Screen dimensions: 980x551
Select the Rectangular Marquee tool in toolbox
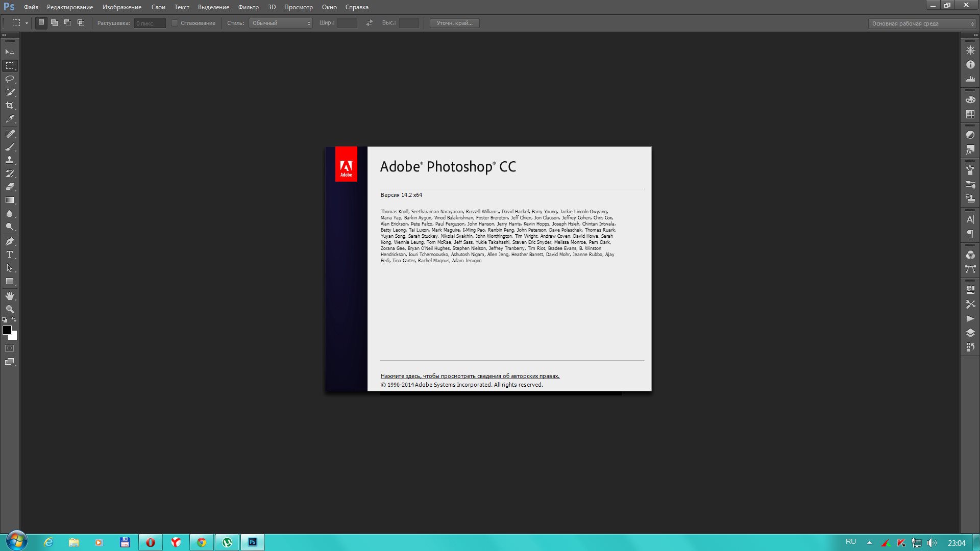(10, 66)
